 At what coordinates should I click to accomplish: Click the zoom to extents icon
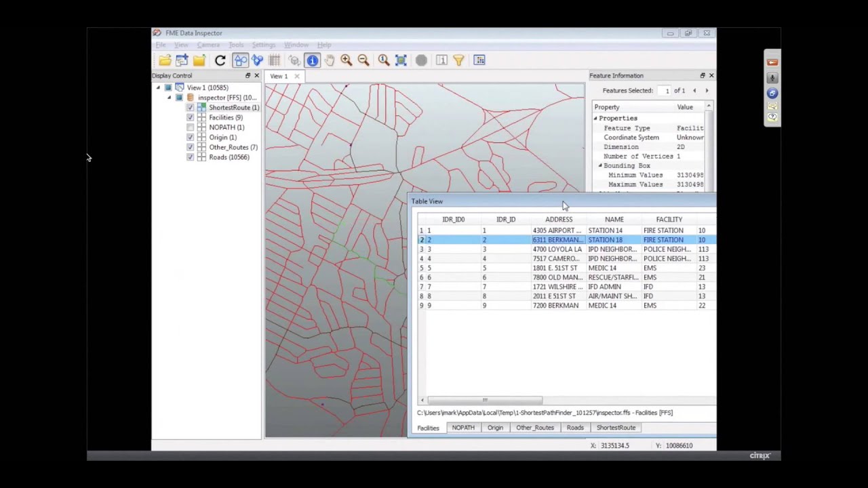click(401, 60)
